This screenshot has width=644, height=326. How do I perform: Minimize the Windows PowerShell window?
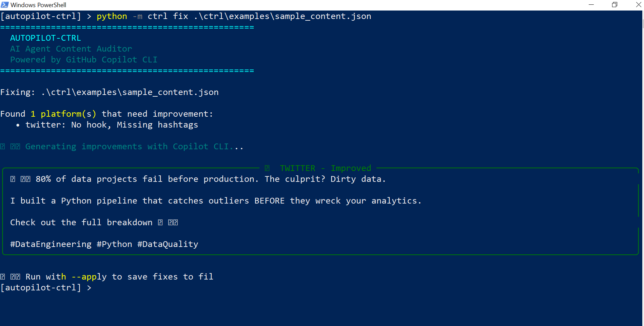591,5
